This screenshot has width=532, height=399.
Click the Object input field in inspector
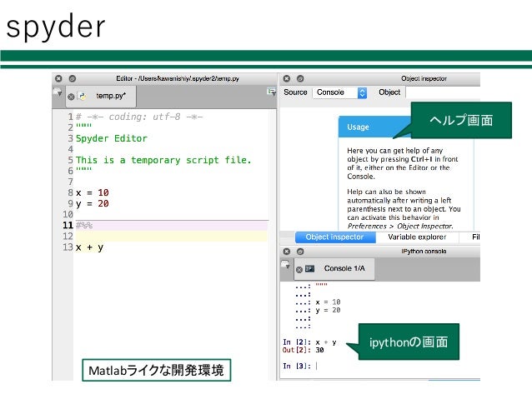(443, 92)
